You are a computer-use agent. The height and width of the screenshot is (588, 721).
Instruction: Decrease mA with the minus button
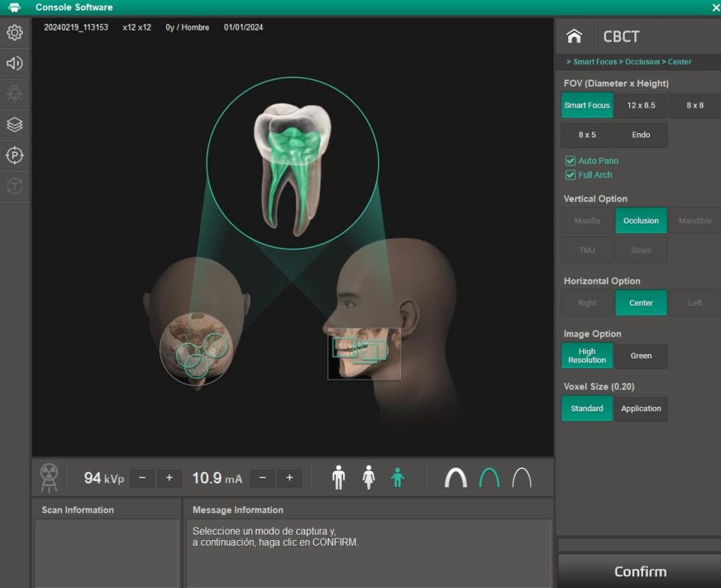pyautogui.click(x=263, y=478)
